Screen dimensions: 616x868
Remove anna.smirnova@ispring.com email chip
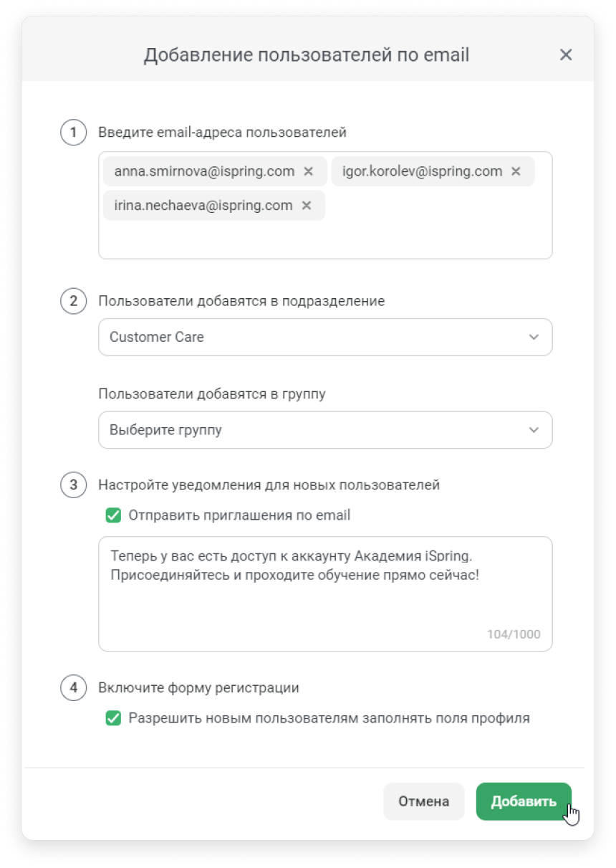[x=309, y=171]
